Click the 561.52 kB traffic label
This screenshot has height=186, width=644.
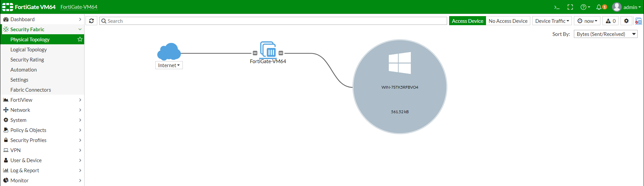click(x=400, y=112)
